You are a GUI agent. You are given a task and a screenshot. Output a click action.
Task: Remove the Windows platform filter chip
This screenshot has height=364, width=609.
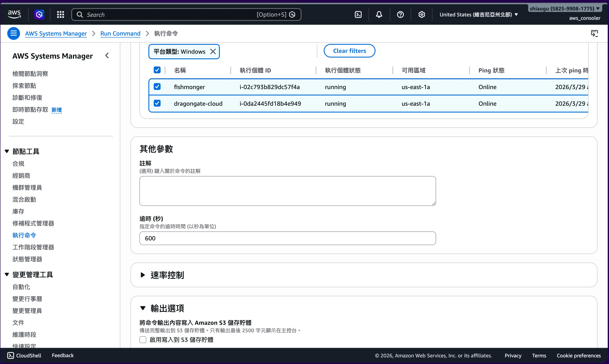click(213, 52)
